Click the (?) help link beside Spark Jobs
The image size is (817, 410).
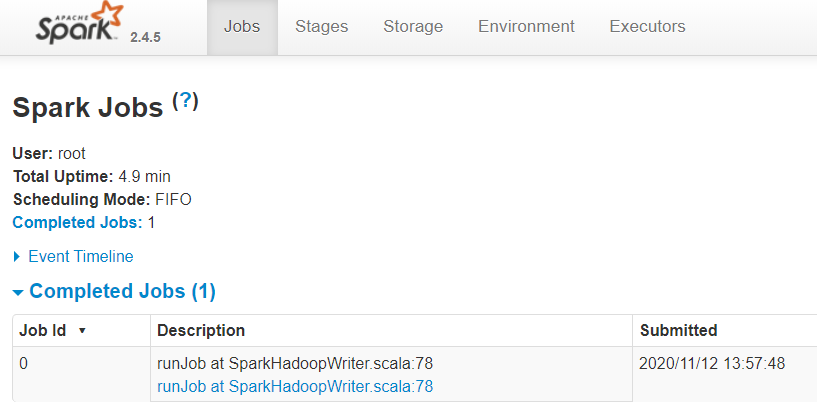186,102
